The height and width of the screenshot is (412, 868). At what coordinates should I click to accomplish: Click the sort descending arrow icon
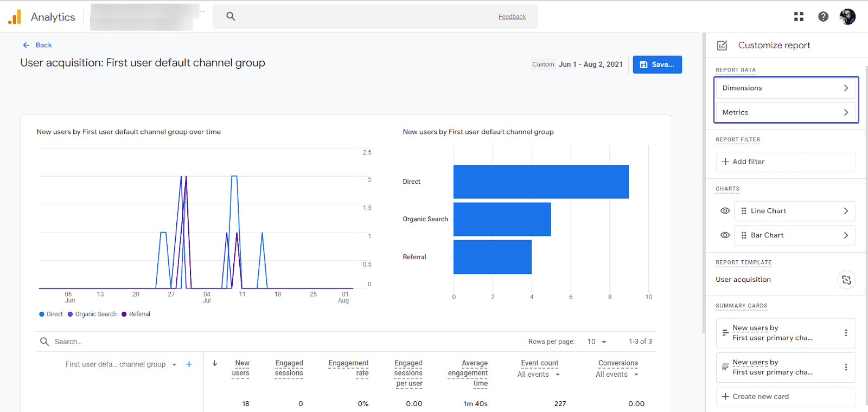coord(215,363)
